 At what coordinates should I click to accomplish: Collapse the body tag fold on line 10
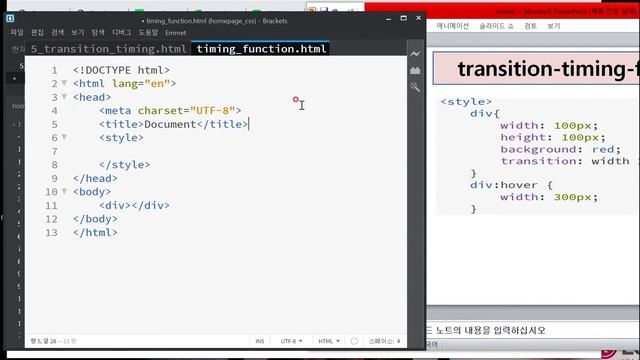64,191
